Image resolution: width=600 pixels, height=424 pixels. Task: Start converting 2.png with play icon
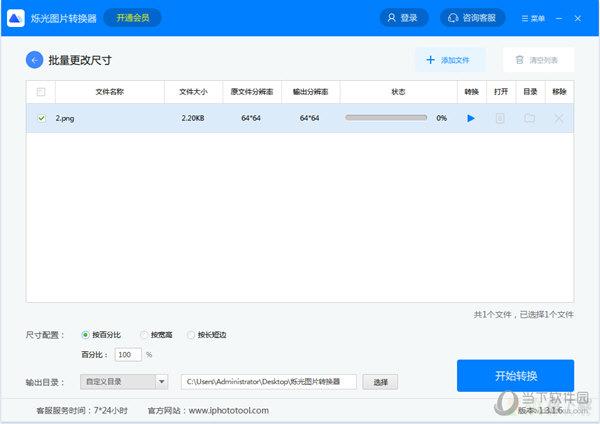[x=471, y=118]
